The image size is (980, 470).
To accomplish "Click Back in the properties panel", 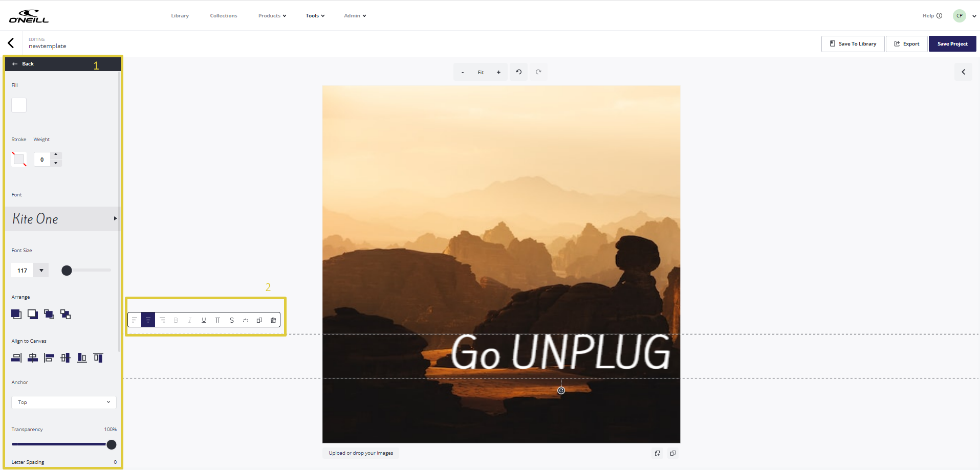I will tap(23, 64).
